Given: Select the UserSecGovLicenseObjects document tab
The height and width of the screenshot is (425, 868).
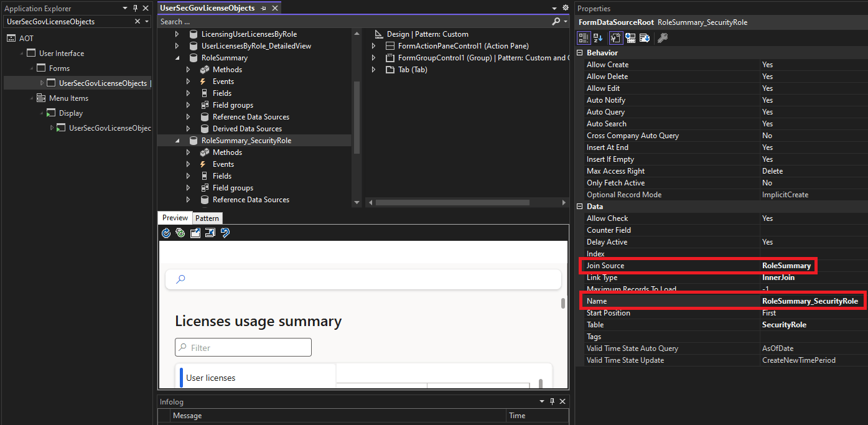Looking at the screenshot, I should tap(207, 7).
